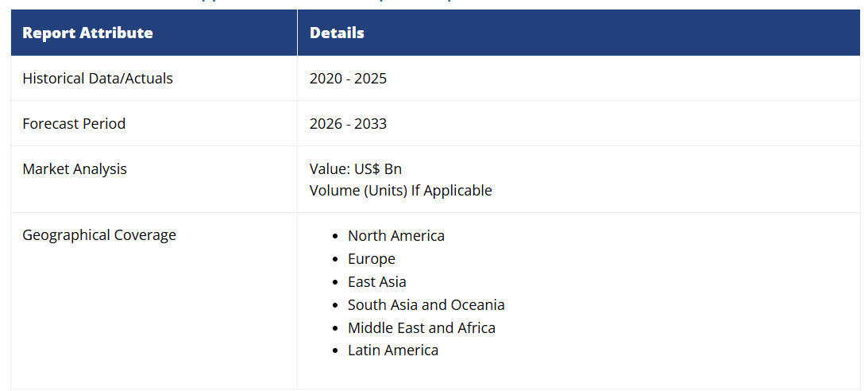Click the Details column header

337,33
